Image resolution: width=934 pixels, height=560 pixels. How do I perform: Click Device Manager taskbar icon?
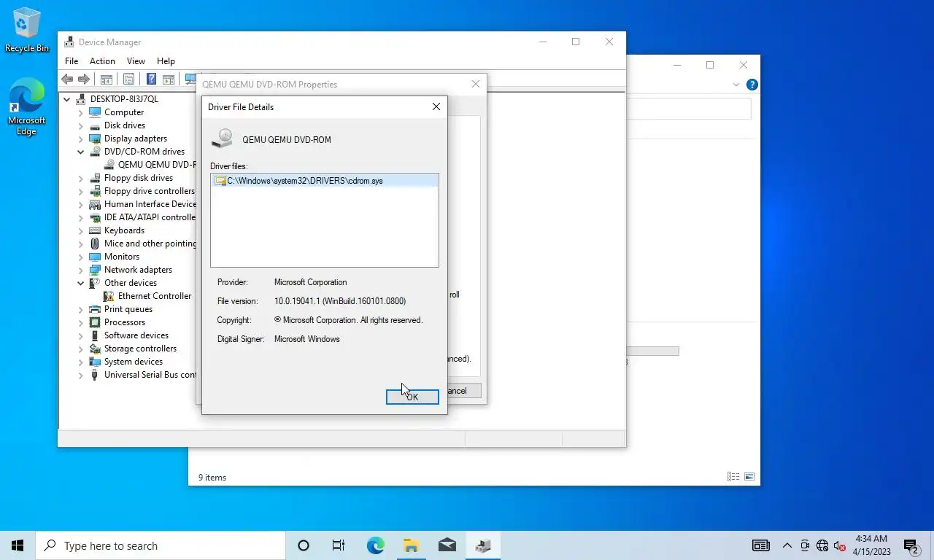(x=482, y=545)
